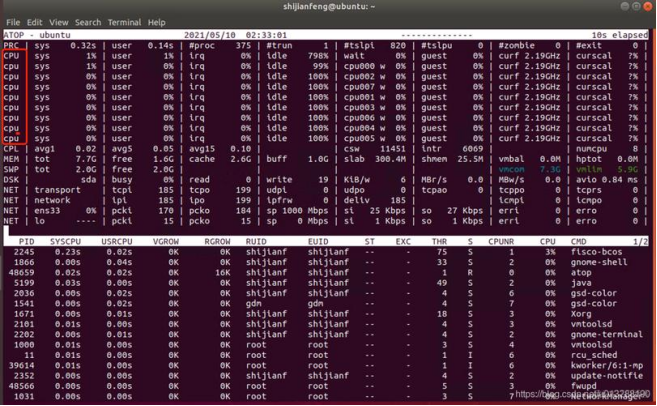
Task: Minimize the terminal window
Action: [x=625, y=6]
